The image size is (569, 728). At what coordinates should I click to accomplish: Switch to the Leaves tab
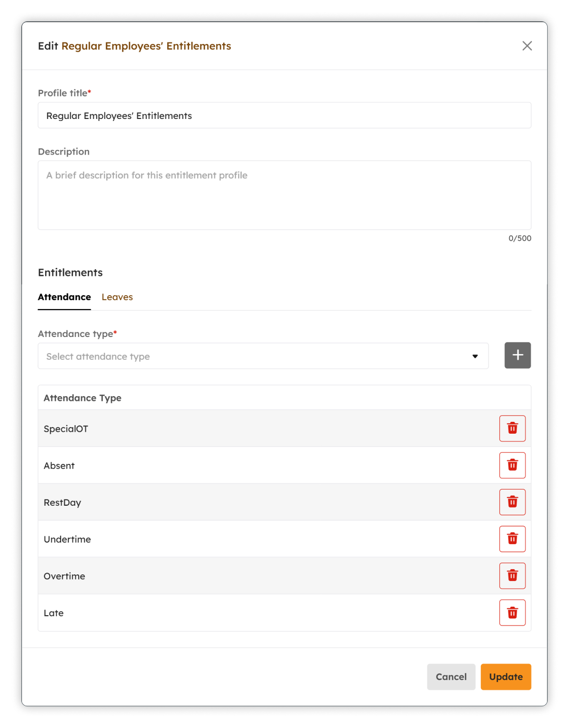(x=117, y=297)
